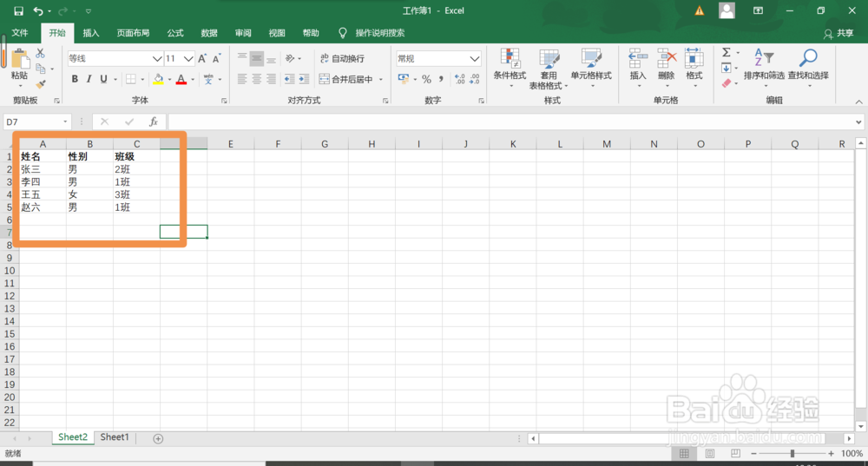The image size is (868, 466).
Task: Increase decimal places
Action: pos(459,79)
